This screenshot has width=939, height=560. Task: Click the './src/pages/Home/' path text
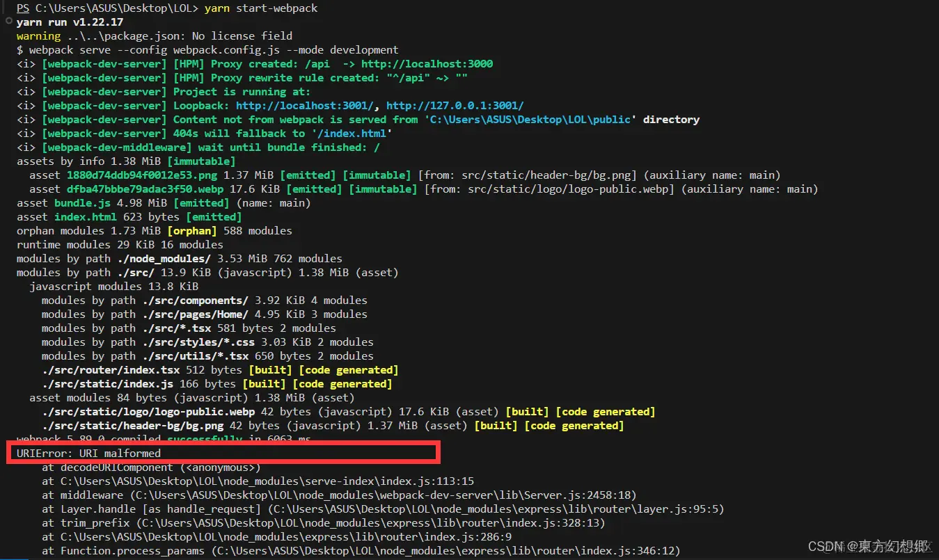click(x=195, y=314)
